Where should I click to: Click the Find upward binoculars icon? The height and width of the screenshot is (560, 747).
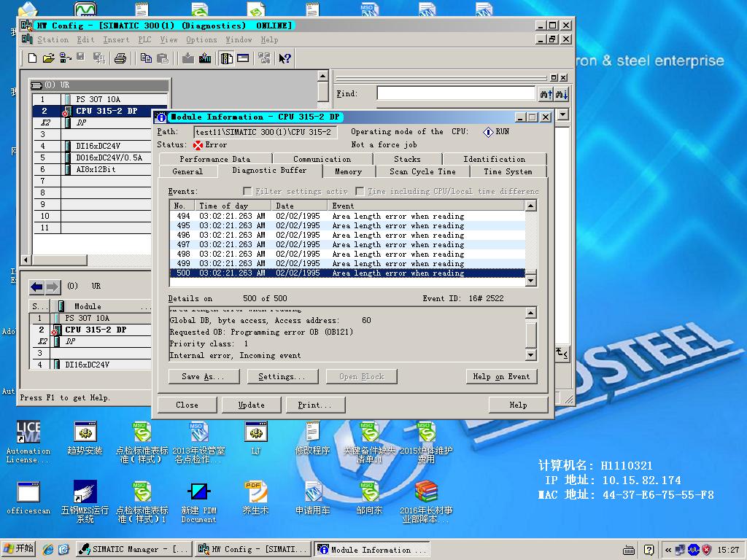tap(546, 94)
